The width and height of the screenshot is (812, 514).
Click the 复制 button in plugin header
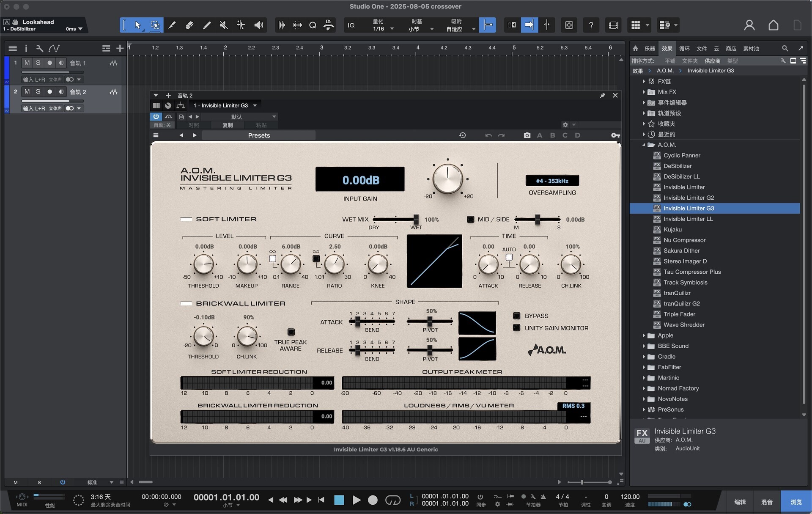[x=227, y=125]
